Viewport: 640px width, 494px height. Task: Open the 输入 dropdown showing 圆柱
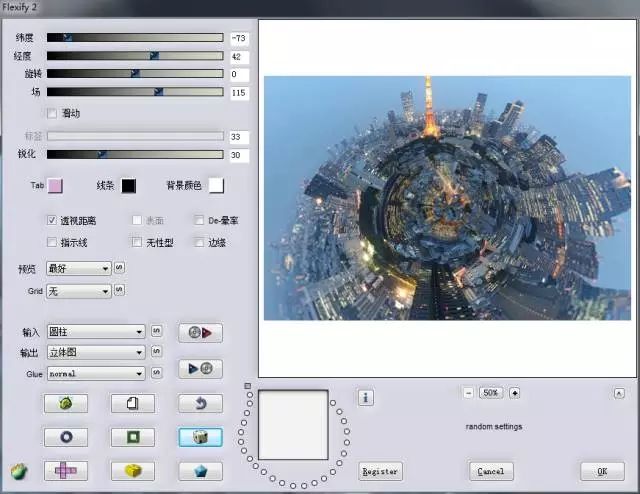(x=96, y=332)
